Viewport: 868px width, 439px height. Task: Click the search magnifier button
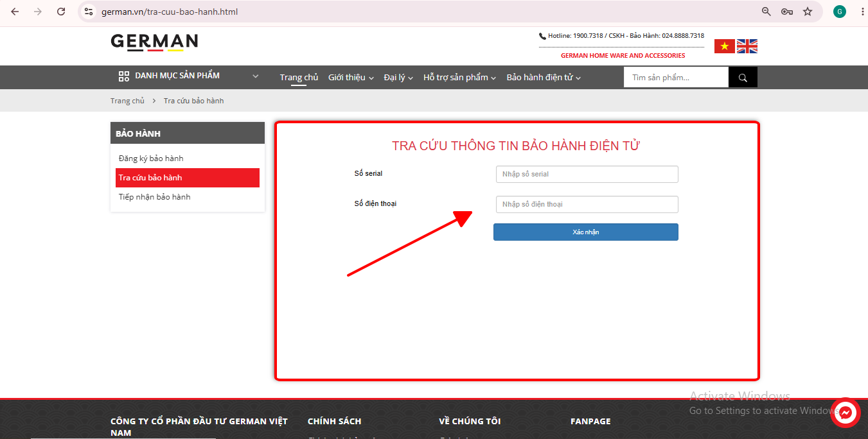(x=743, y=78)
